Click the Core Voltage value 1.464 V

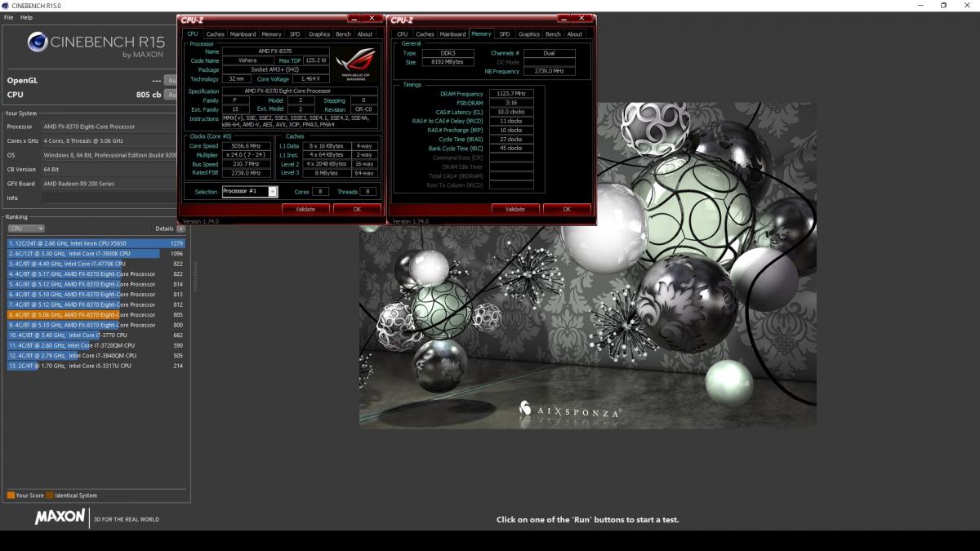(x=311, y=79)
